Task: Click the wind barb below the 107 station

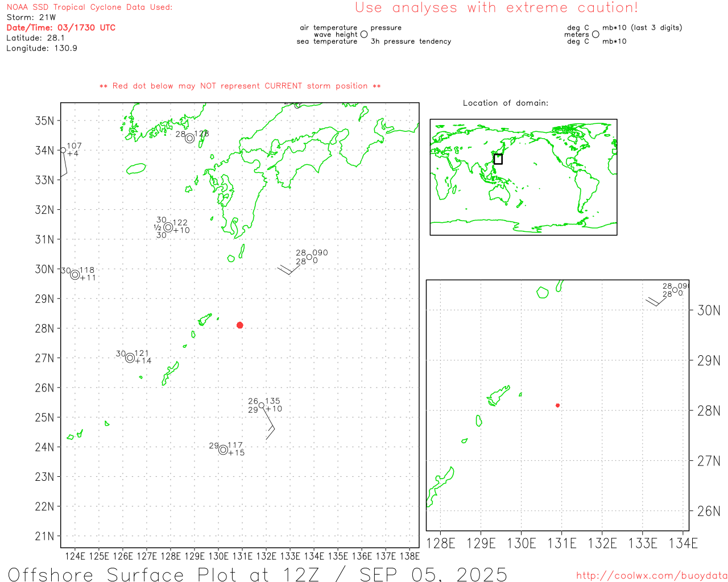Action: pos(64,165)
